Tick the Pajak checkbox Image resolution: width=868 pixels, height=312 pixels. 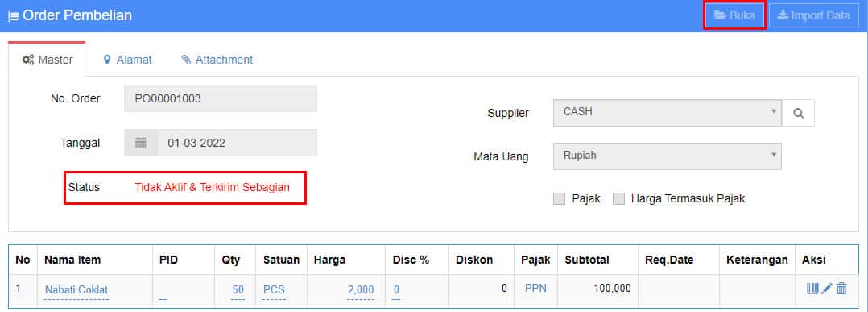point(559,198)
